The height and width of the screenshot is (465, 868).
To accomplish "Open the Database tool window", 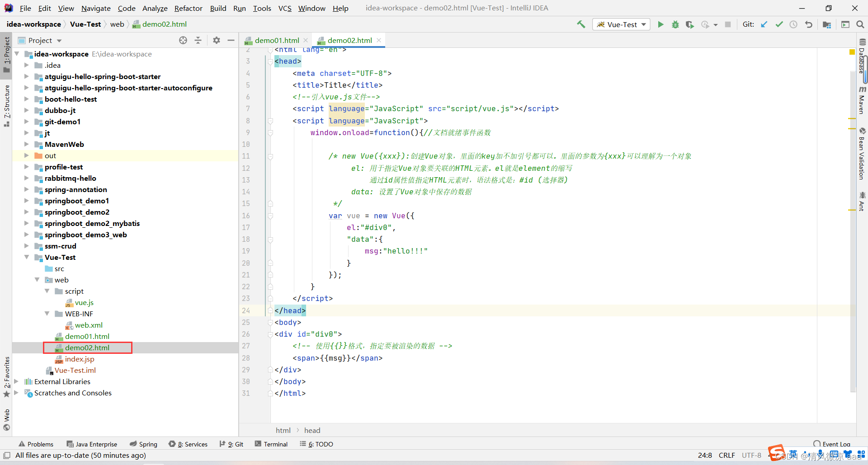I will (862, 56).
